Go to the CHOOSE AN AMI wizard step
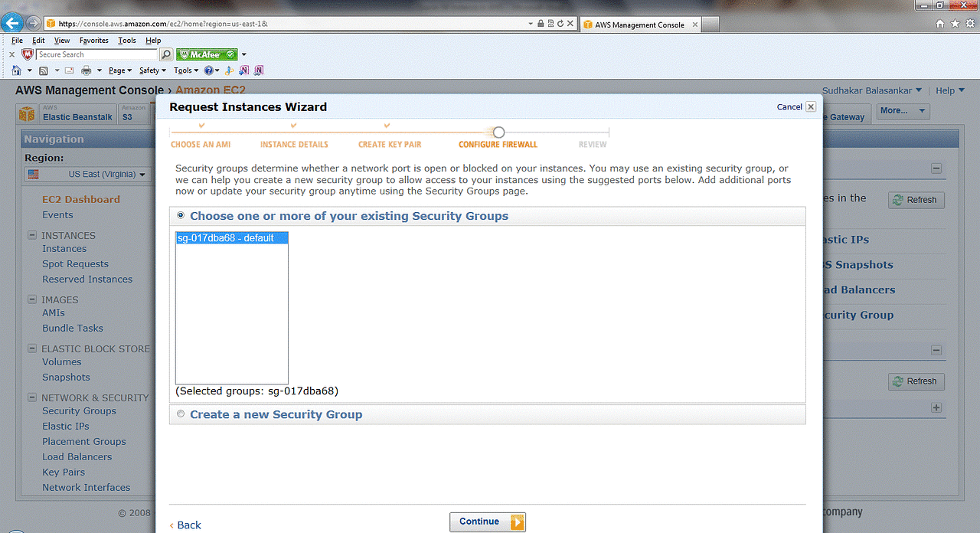 (201, 144)
